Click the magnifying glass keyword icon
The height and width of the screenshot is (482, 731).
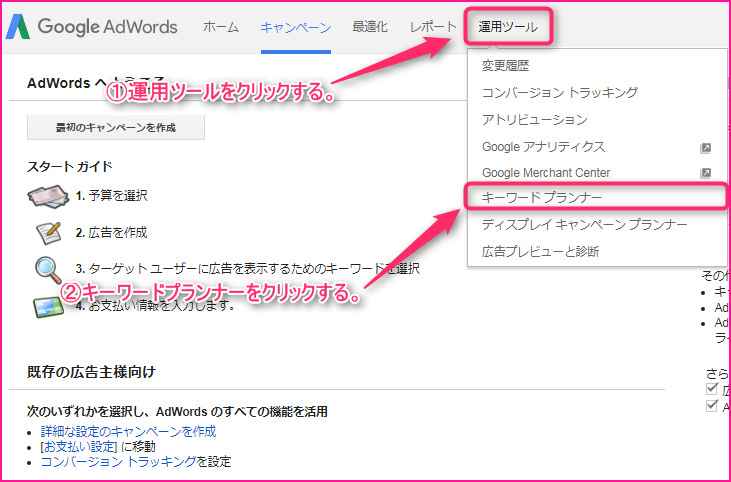(x=48, y=270)
